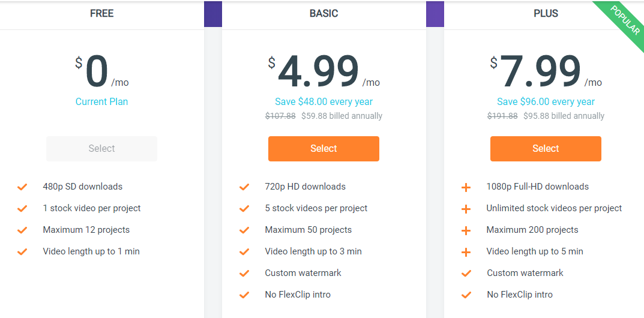Click checkmark beside Plus plan No FlexClip intro
The height and width of the screenshot is (318, 644).
[x=466, y=295]
